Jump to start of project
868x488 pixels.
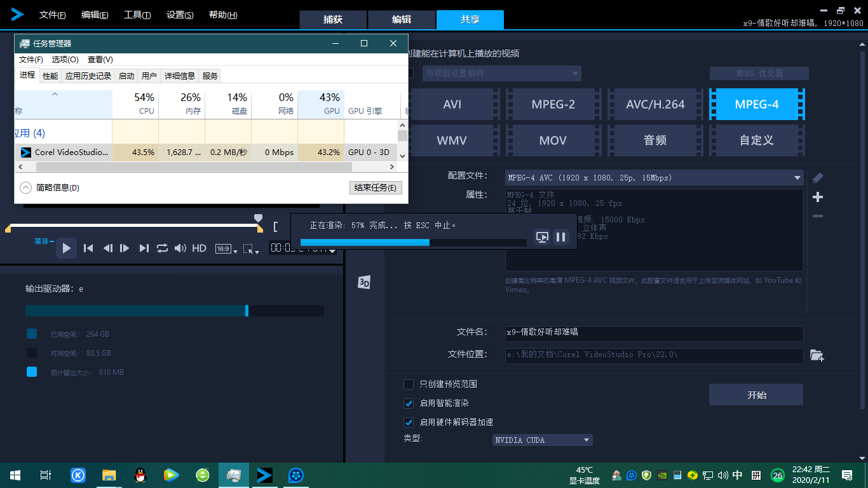pyautogui.click(x=88, y=248)
